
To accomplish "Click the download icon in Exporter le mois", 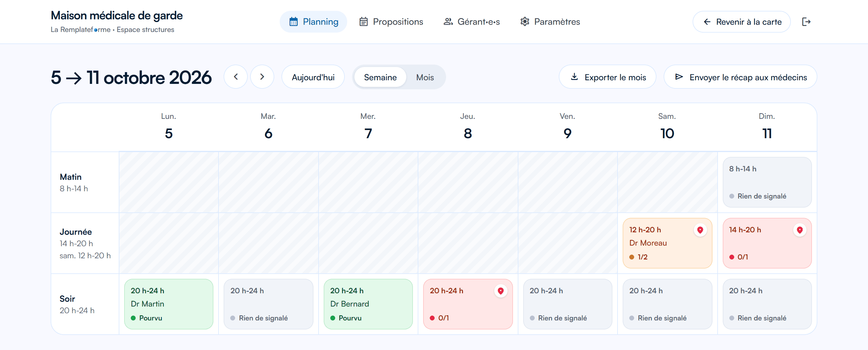I will 574,77.
